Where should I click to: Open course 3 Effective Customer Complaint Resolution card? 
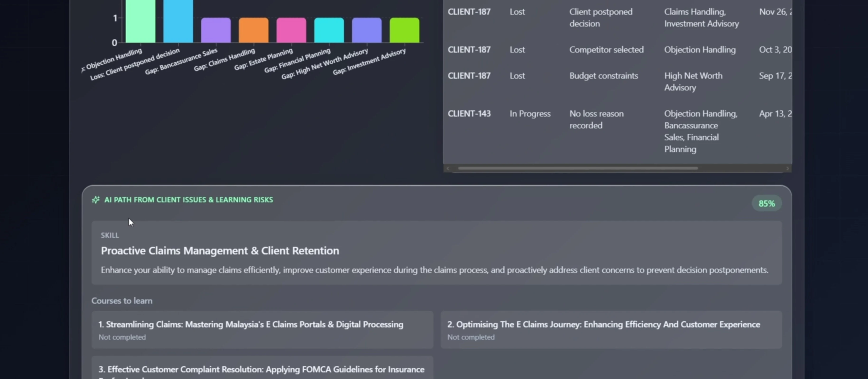pyautogui.click(x=262, y=368)
